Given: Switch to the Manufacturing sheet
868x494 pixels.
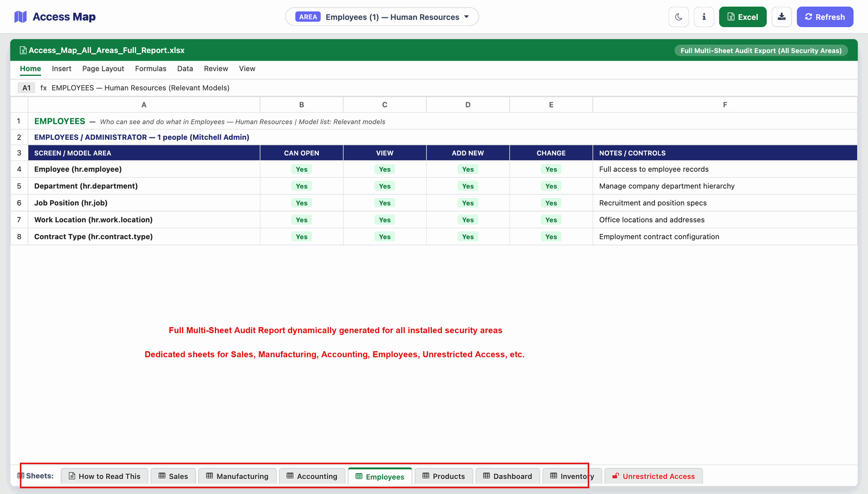Looking at the screenshot, I should (x=237, y=476).
